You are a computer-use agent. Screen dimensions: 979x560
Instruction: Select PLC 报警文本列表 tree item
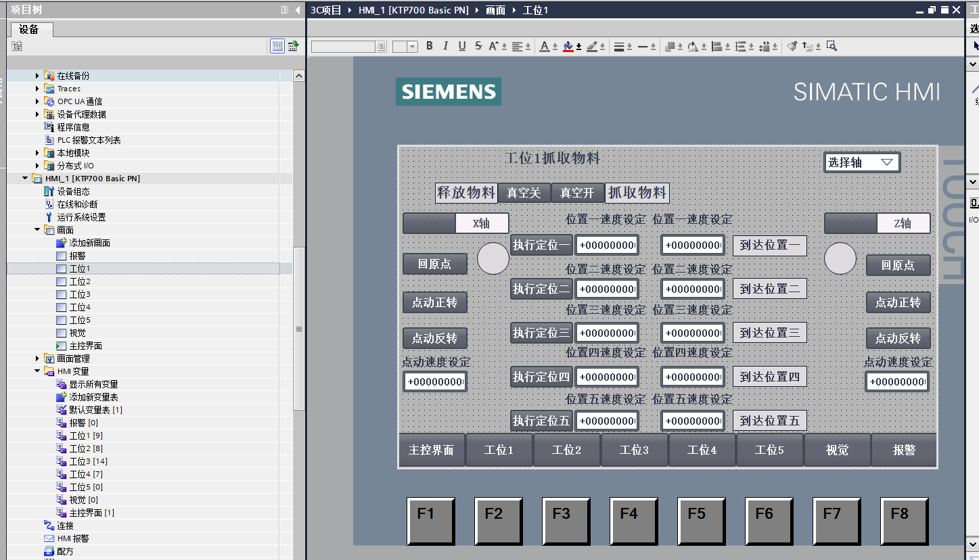point(89,140)
